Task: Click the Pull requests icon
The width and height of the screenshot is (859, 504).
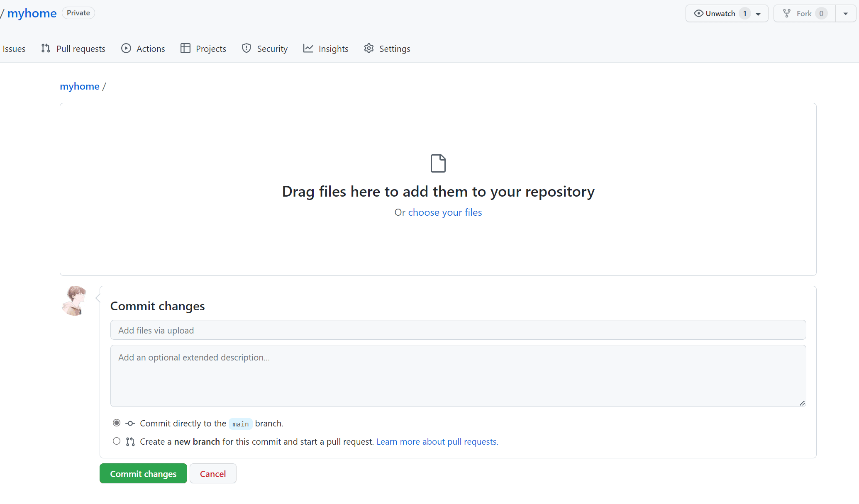Action: [46, 49]
